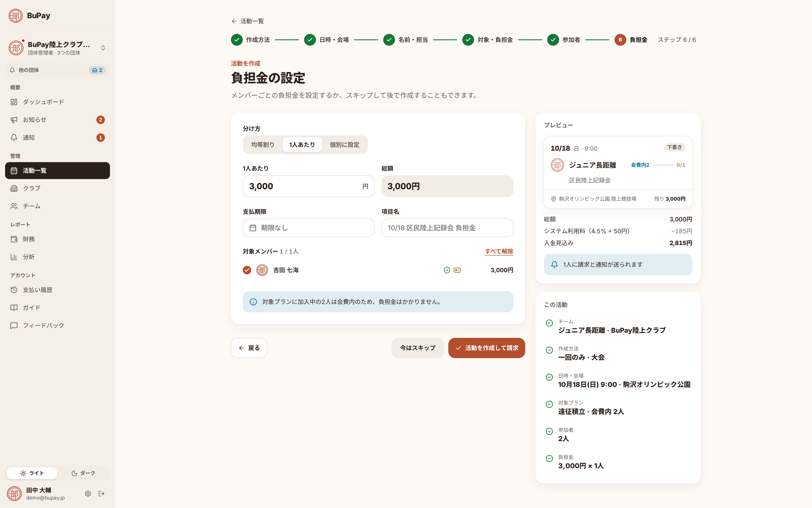
Task: Select 1人あたり split method
Action: pyautogui.click(x=302, y=145)
